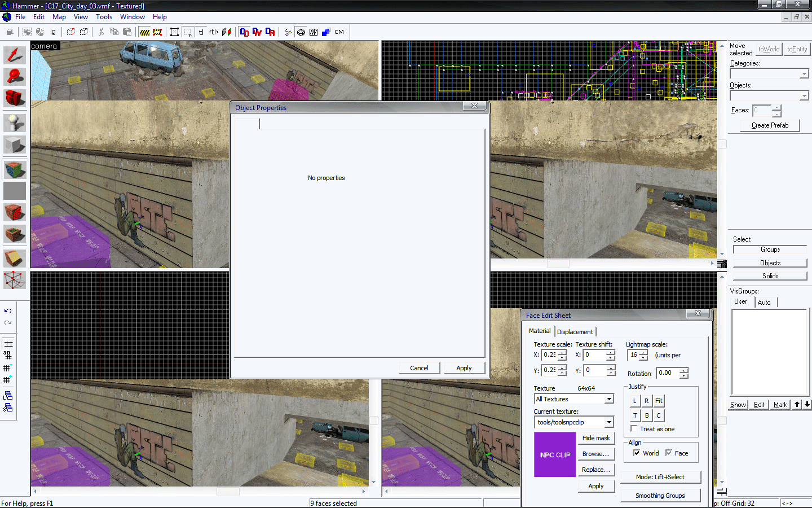Image resolution: width=812 pixels, height=508 pixels.
Task: Select the Apply Overlays tool
Action: coord(15,234)
